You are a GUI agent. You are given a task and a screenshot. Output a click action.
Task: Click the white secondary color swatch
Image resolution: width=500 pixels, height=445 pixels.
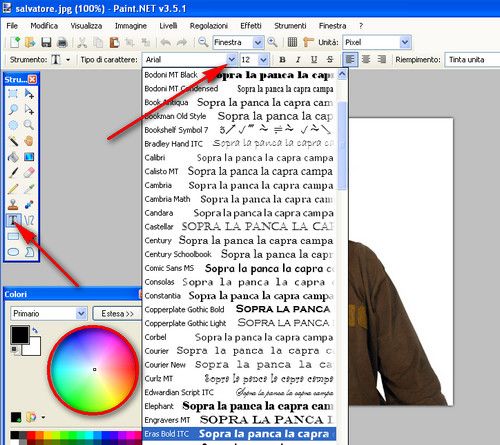[x=34, y=348]
